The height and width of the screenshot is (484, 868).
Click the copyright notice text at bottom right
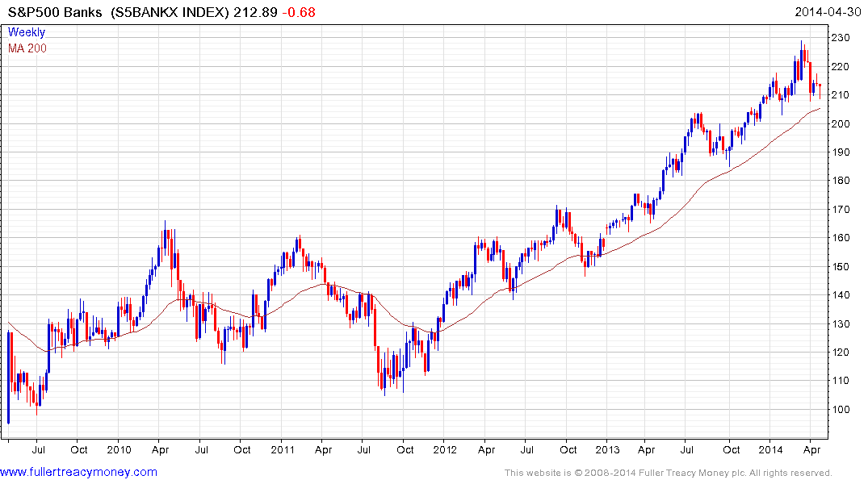point(669,473)
